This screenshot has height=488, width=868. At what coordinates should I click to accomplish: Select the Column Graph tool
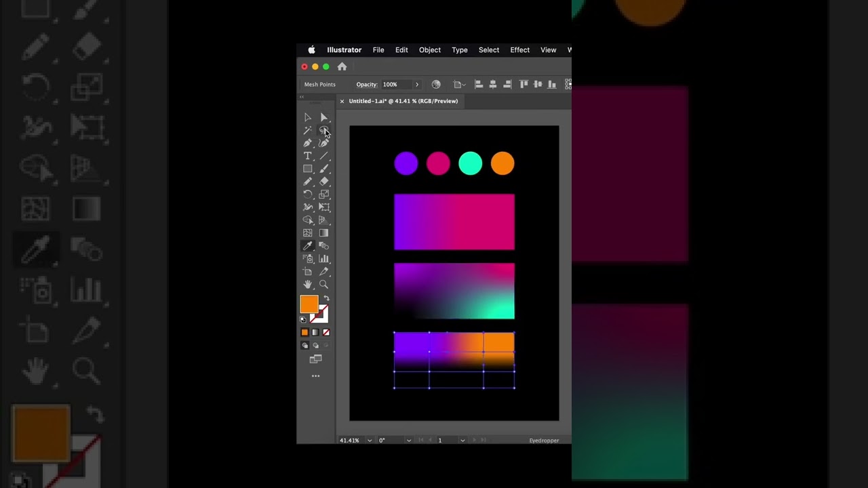(x=323, y=259)
